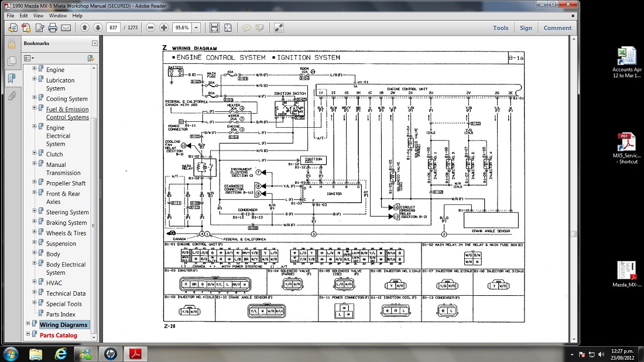644x362 pixels.
Task: Open the Sign pane
Action: (x=526, y=28)
